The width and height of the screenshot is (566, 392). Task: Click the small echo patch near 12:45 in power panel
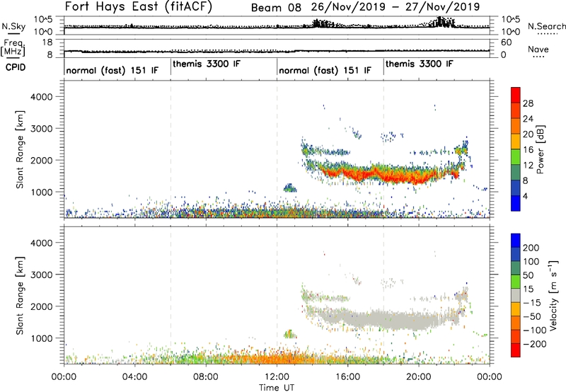[290, 188]
